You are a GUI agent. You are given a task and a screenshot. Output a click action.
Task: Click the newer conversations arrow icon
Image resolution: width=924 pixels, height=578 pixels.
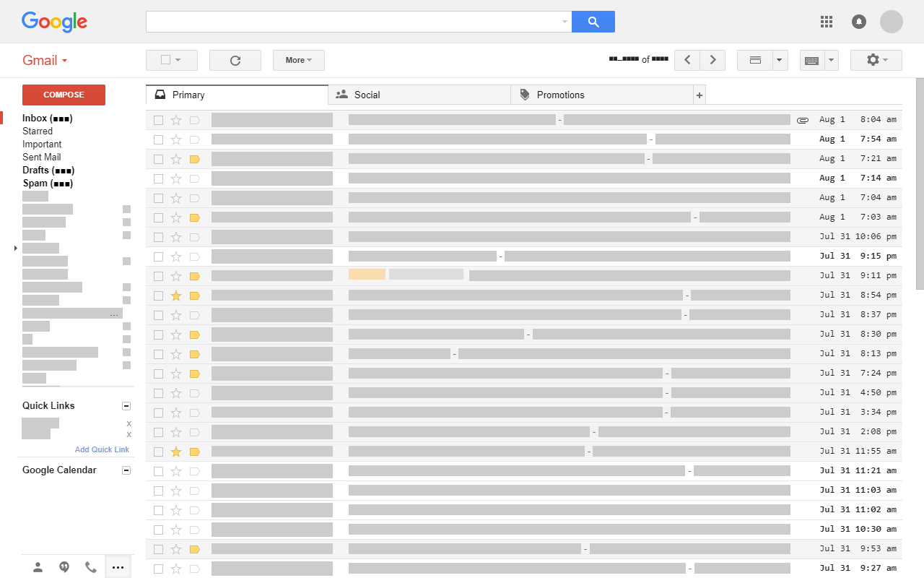click(687, 60)
